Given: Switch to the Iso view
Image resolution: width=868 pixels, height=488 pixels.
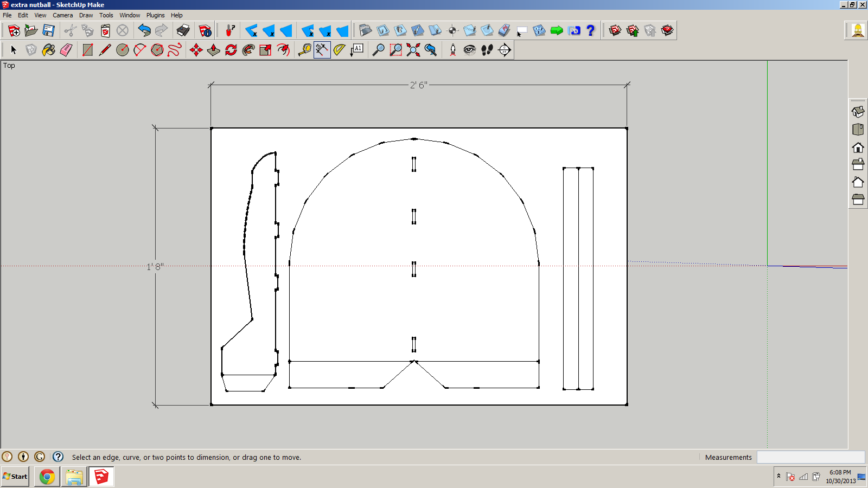Looking at the screenshot, I should (858, 112).
